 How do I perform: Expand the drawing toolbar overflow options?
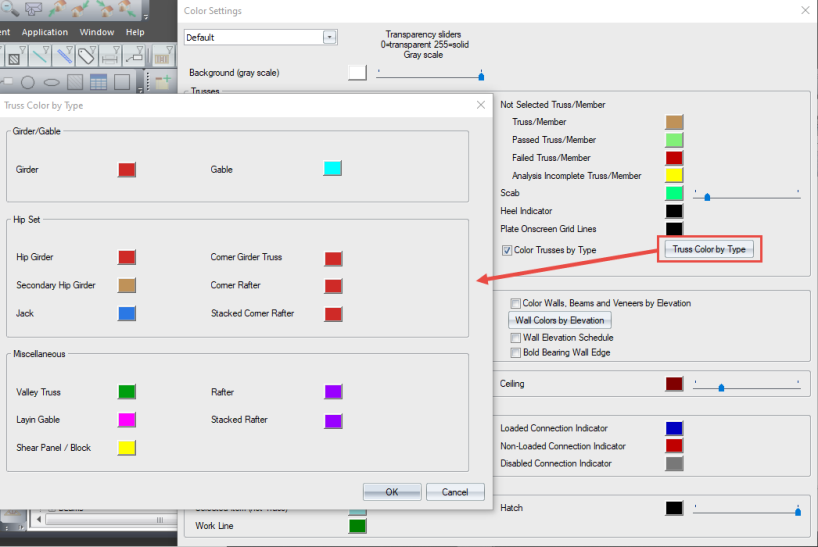(x=140, y=90)
